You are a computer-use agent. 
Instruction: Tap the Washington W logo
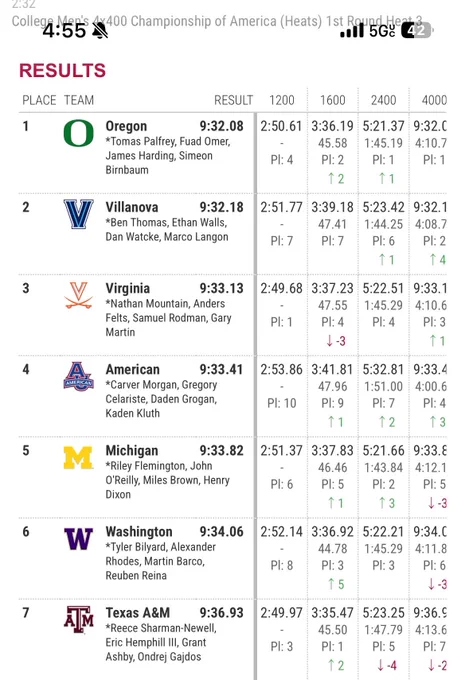click(79, 539)
